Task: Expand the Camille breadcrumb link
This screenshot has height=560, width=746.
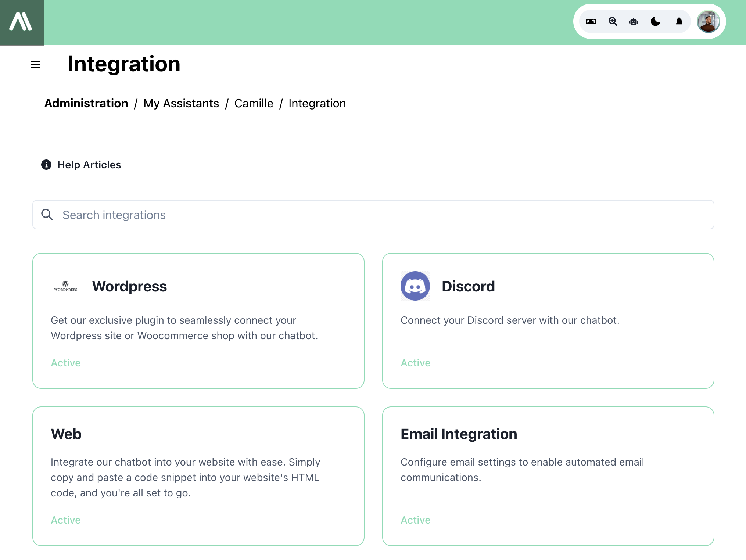Action: pos(254,104)
